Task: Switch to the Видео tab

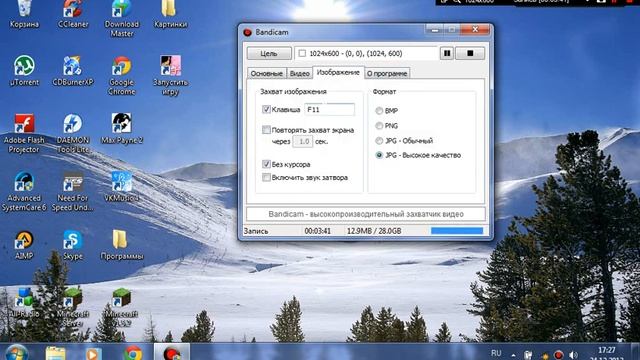Action: pos(299,73)
